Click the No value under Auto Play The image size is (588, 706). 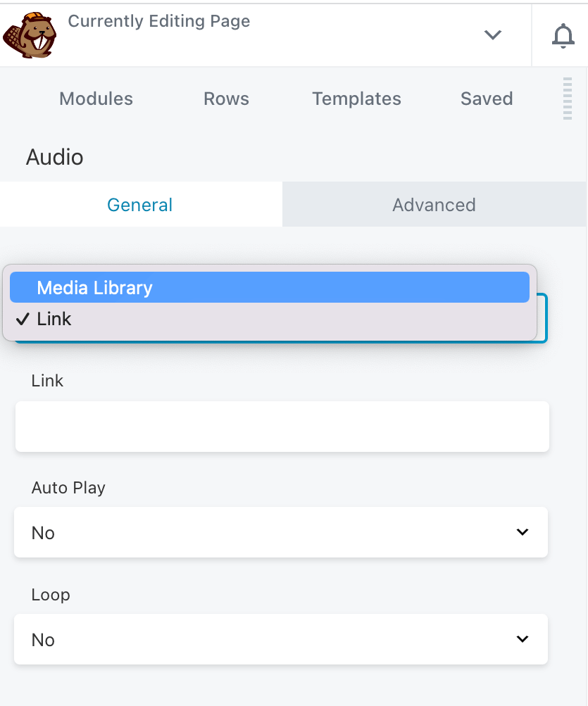(x=43, y=533)
